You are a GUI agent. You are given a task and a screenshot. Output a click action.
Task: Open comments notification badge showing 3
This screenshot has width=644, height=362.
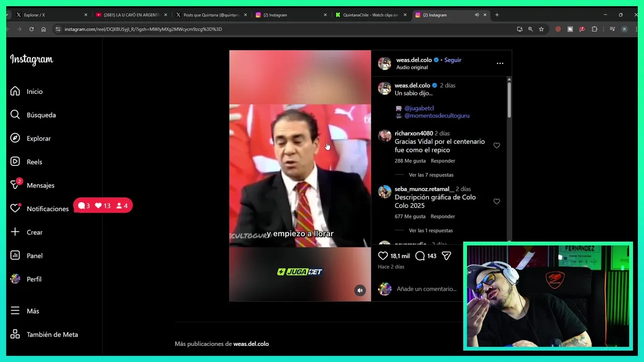coord(84,206)
